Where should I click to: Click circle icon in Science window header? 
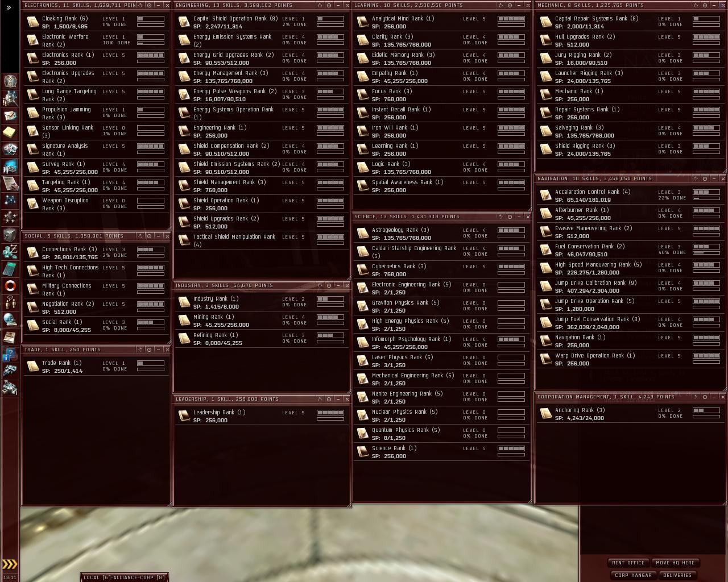pyautogui.click(x=510, y=217)
